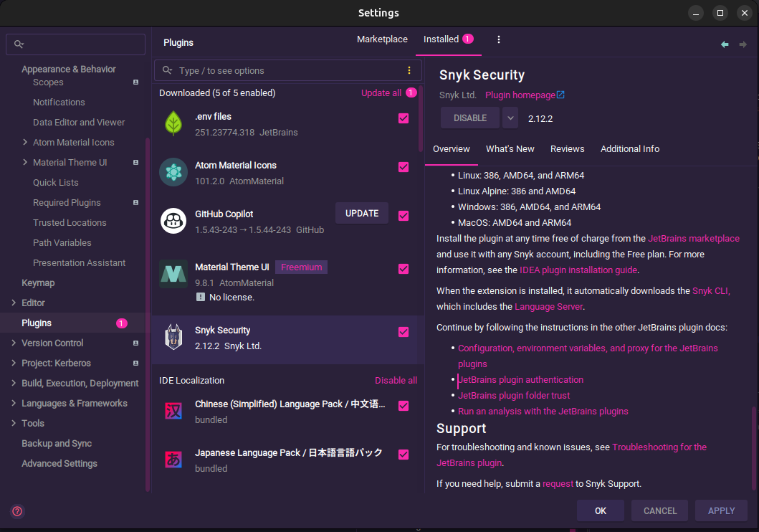Expand the Editor settings section

point(14,303)
